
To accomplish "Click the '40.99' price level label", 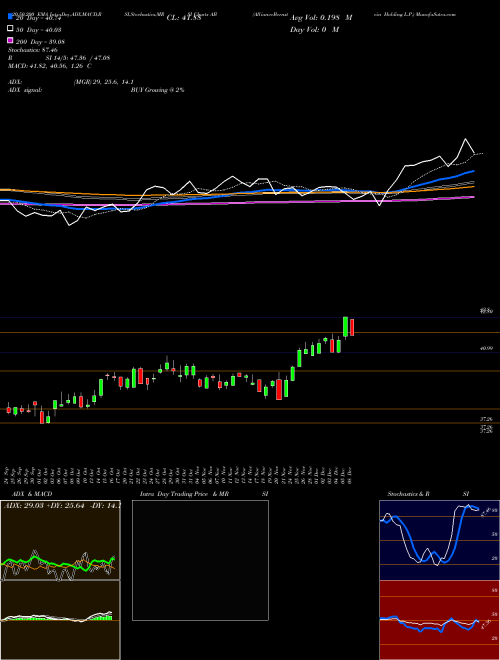I will pos(486,348).
